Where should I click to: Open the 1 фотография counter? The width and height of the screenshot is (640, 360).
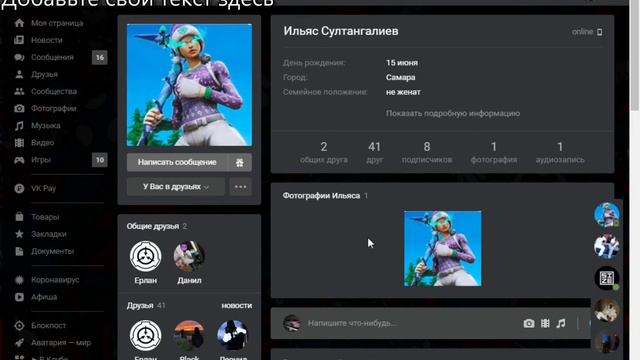pyautogui.click(x=493, y=153)
